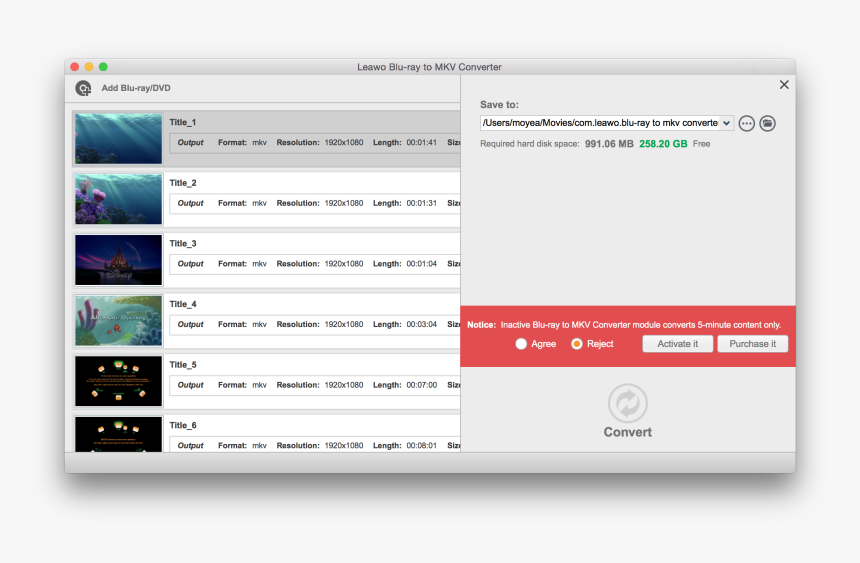Click the 258.20 GB free space value
860x563 pixels.
[x=663, y=144]
